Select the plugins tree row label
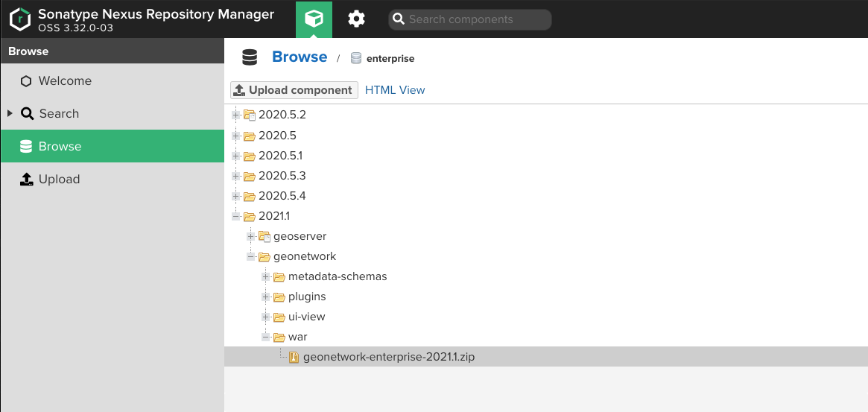The image size is (868, 412). pos(307,297)
